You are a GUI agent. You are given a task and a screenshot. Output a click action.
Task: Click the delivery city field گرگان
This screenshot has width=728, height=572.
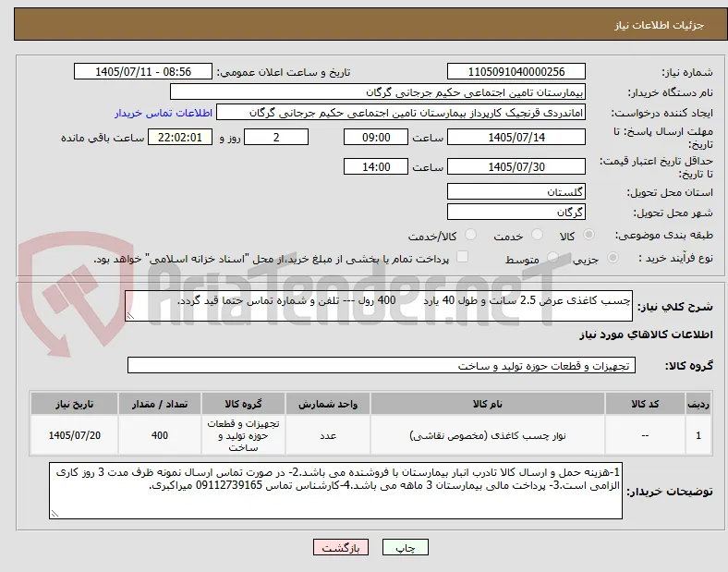click(516, 213)
